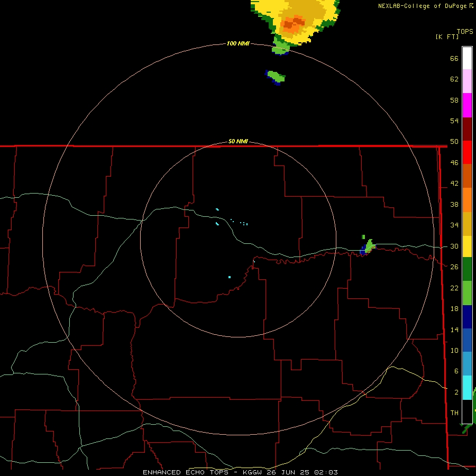
Task: Click the 26 legend value
Action: tap(454, 267)
